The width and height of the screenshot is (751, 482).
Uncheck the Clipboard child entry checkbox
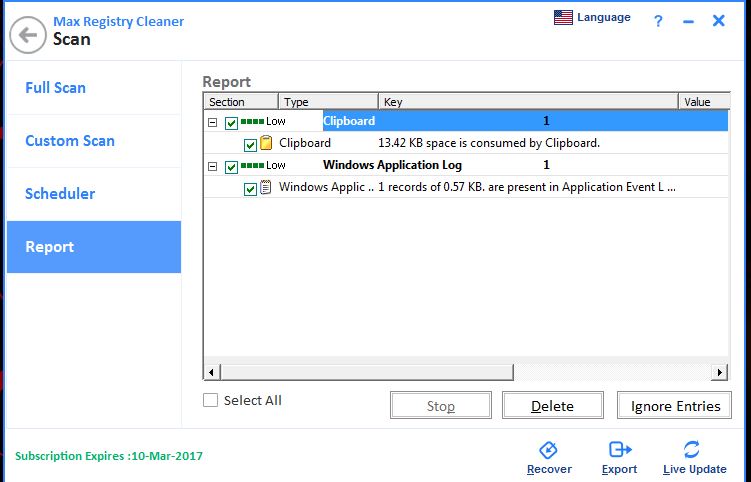[250, 144]
